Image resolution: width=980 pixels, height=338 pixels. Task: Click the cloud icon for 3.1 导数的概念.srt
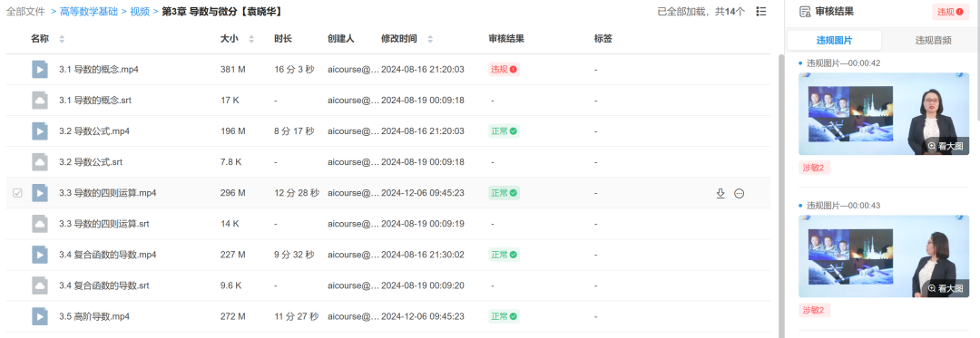pyautogui.click(x=40, y=101)
